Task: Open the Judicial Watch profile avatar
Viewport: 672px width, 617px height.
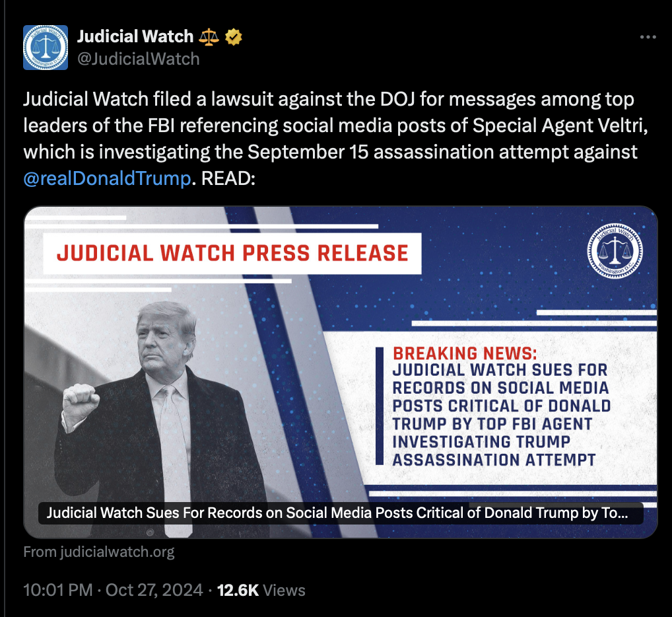Action: point(46,48)
